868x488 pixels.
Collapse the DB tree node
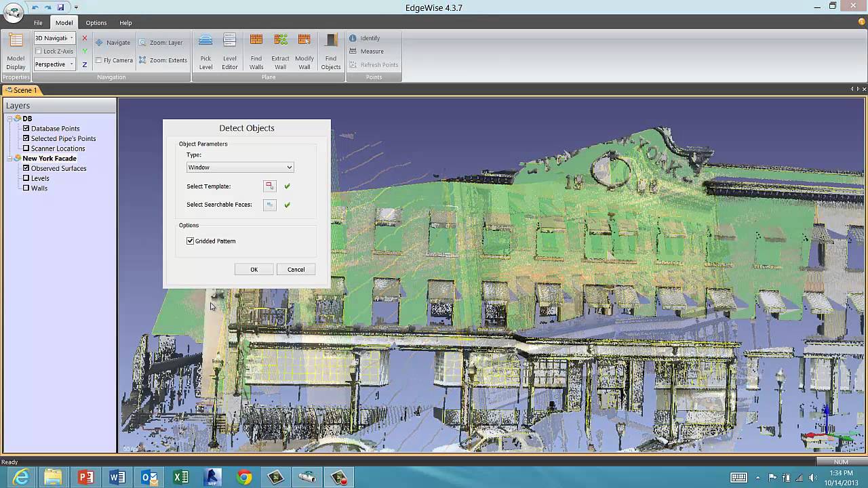(11, 119)
